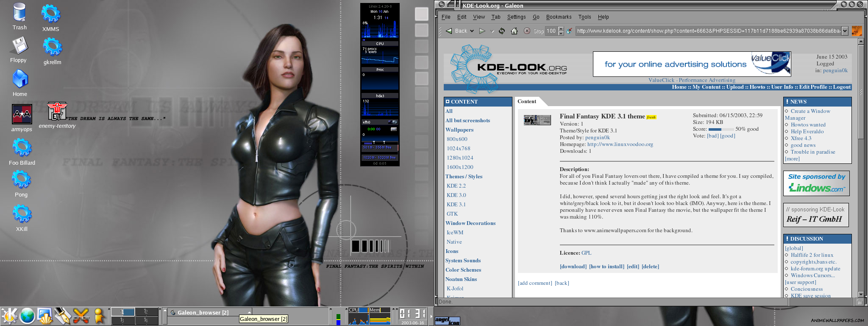
Task: Open the Tools menu
Action: pyautogui.click(x=584, y=17)
